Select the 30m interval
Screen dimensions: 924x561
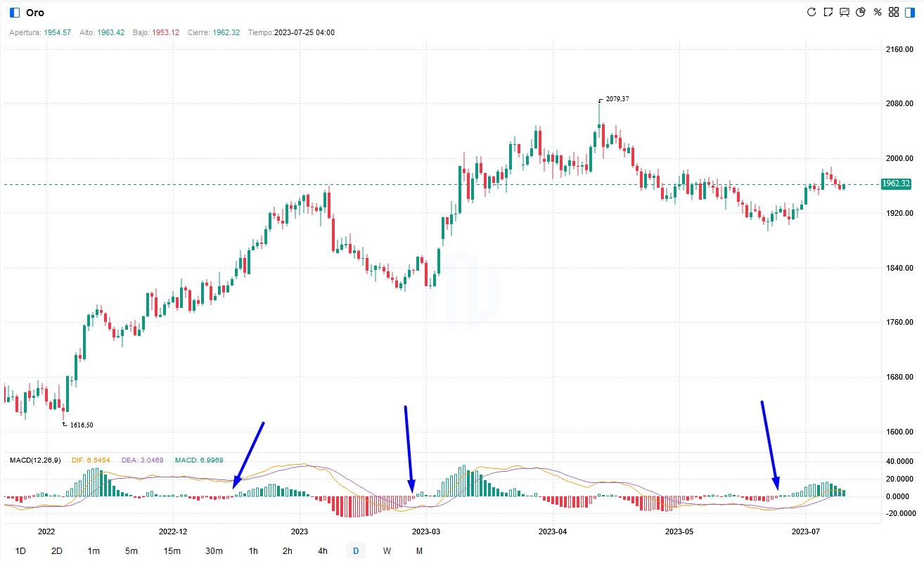coord(214,551)
